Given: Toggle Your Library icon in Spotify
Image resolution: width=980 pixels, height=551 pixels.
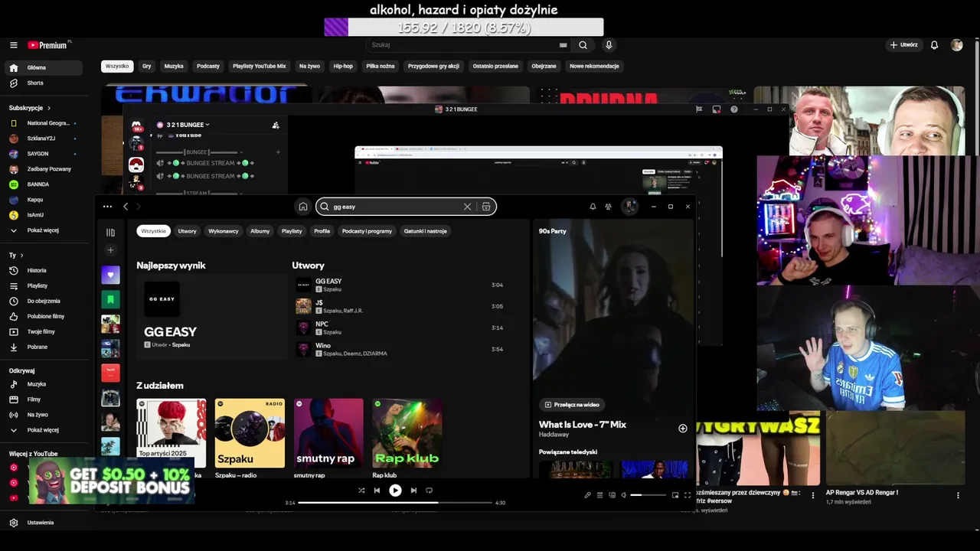Looking at the screenshot, I should click(110, 232).
